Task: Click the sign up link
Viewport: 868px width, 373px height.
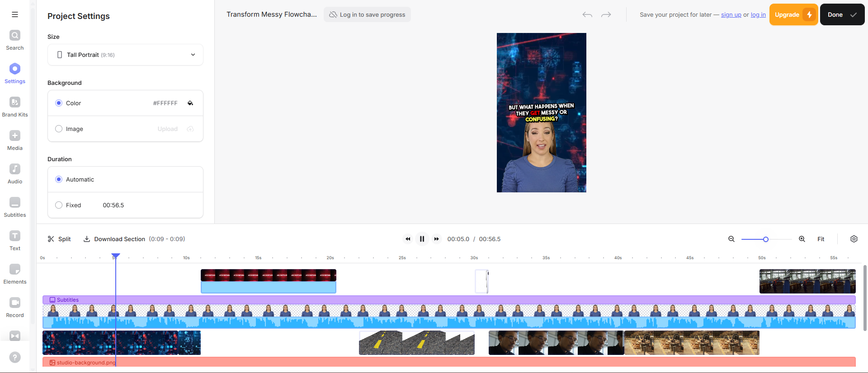Action: 731,15
